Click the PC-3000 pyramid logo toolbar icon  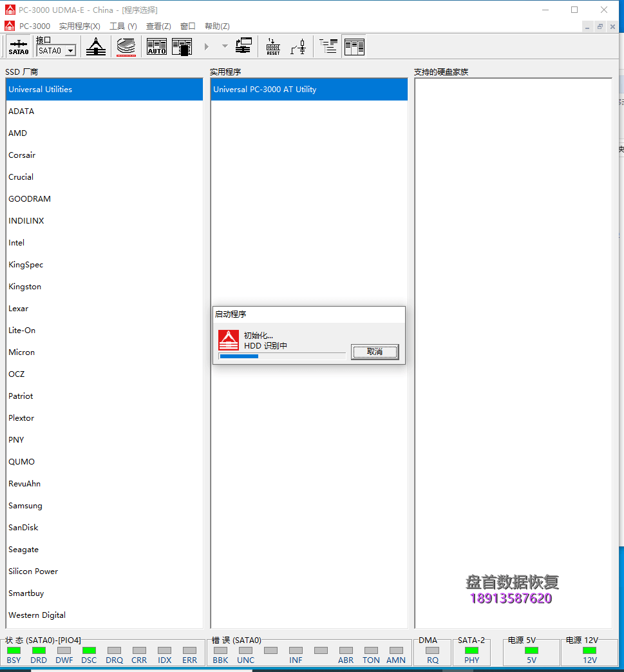(96, 47)
